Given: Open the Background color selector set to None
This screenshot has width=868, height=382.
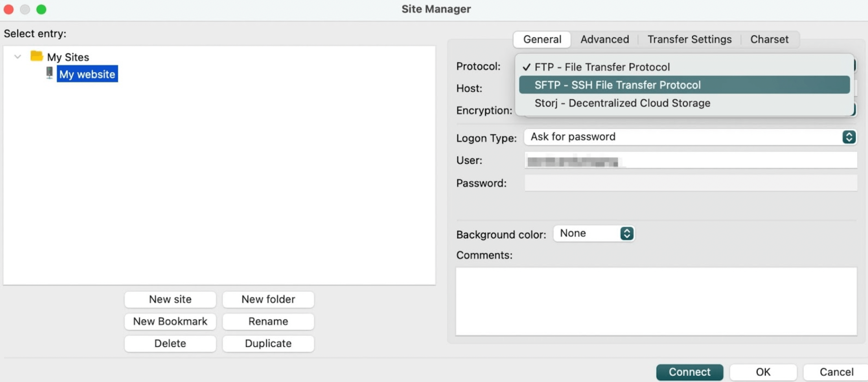Looking at the screenshot, I should click(x=586, y=233).
